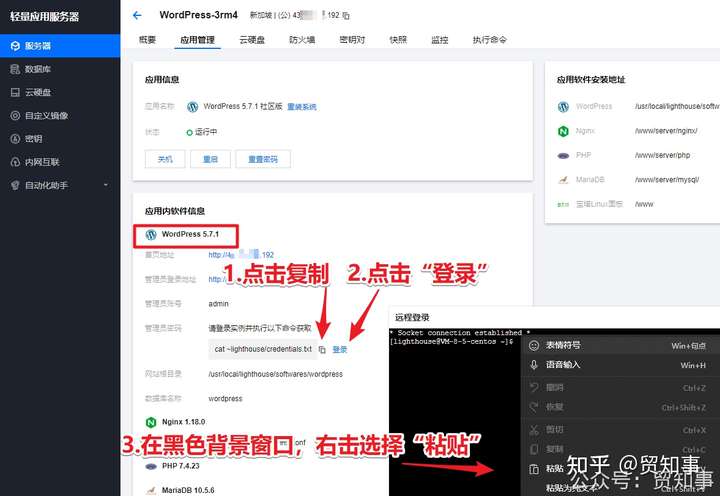Click the PHP icon in 应用软件安装地址
Screen dimensions: 720x496
click(x=563, y=156)
